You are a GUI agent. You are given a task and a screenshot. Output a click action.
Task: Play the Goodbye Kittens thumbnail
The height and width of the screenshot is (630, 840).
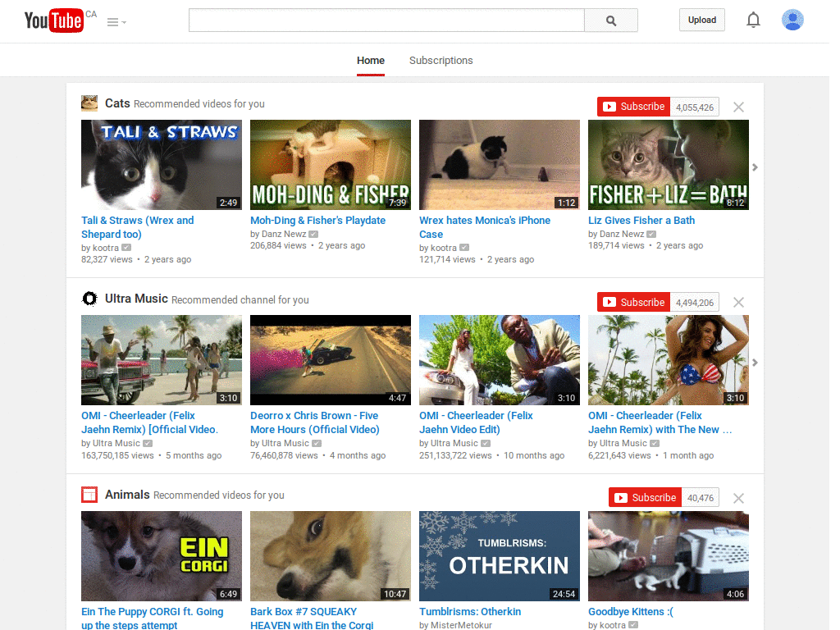point(668,556)
